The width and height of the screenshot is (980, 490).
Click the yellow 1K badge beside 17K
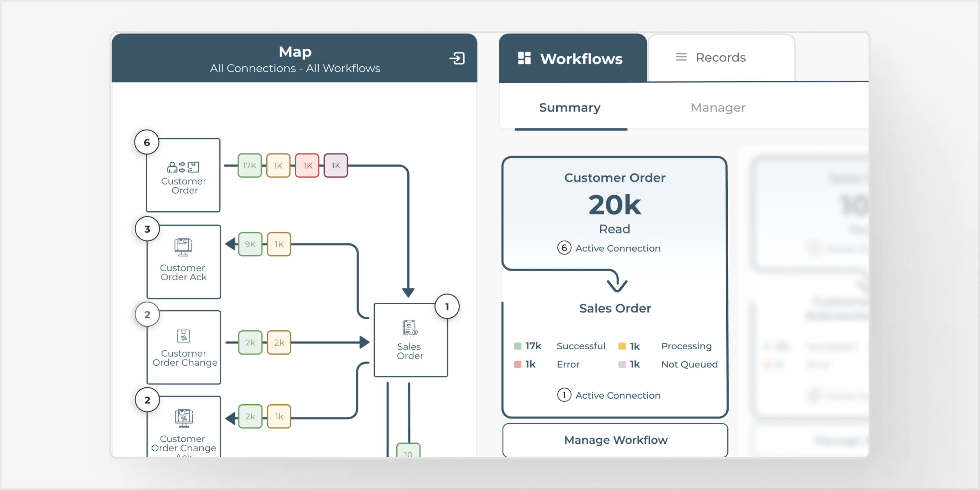tap(278, 165)
